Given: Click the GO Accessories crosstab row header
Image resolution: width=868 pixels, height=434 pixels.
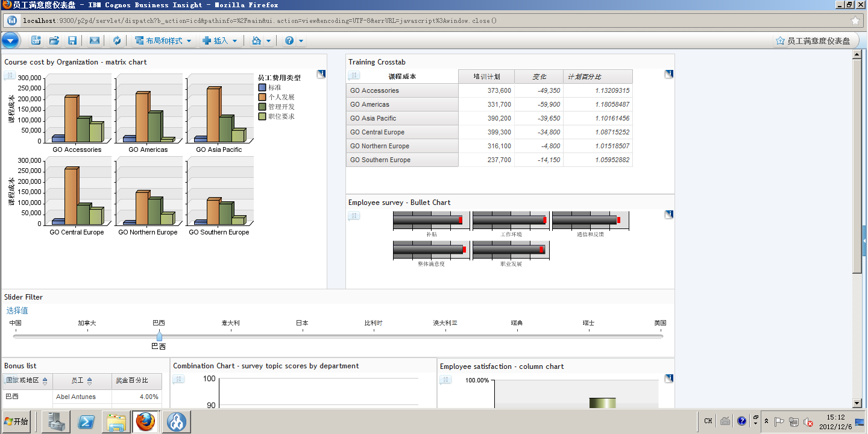Looking at the screenshot, I should click(x=402, y=90).
